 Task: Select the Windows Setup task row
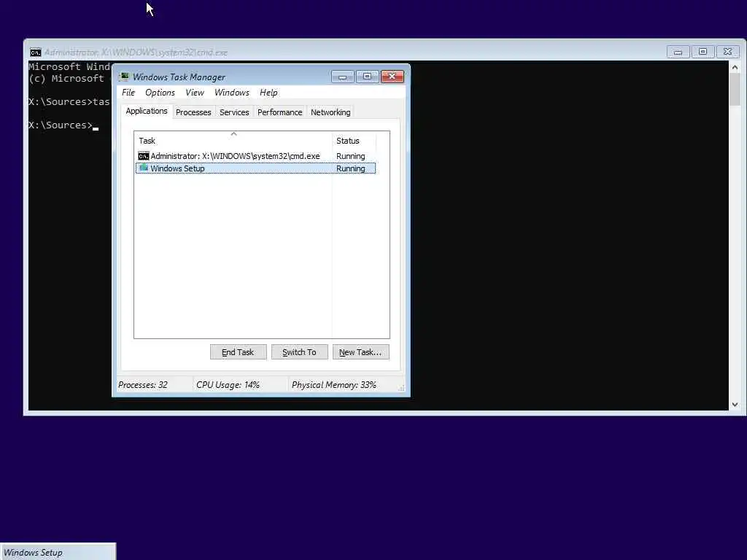coord(255,168)
